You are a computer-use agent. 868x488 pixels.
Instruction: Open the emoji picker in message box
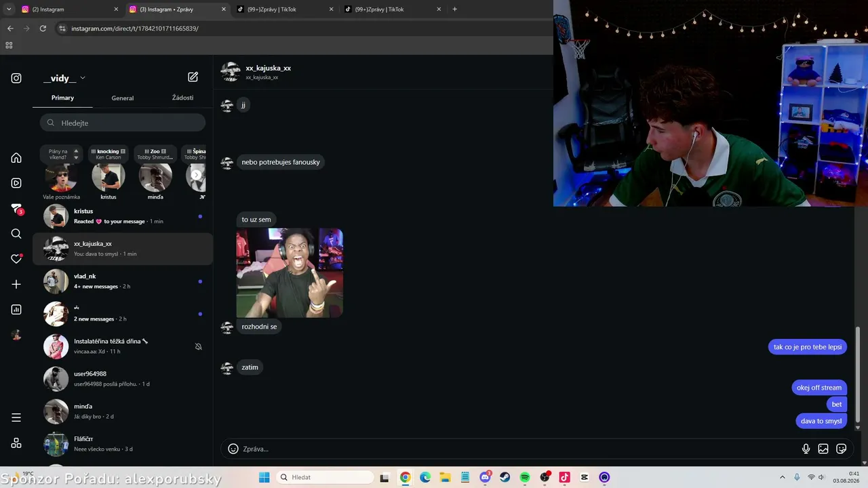pyautogui.click(x=233, y=449)
